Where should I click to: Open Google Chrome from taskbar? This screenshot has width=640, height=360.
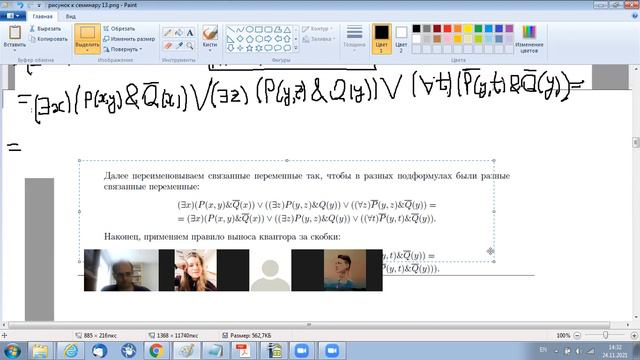point(156,351)
